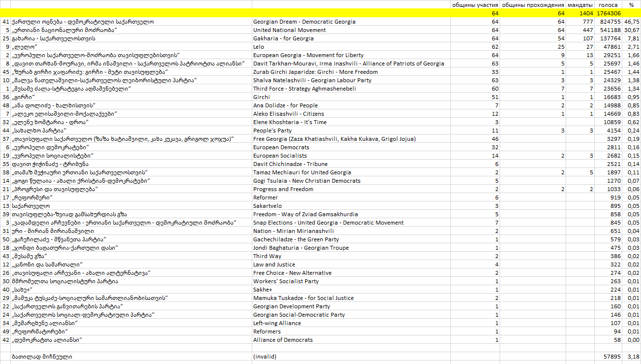Click Lelo votes value 47861

point(608,47)
